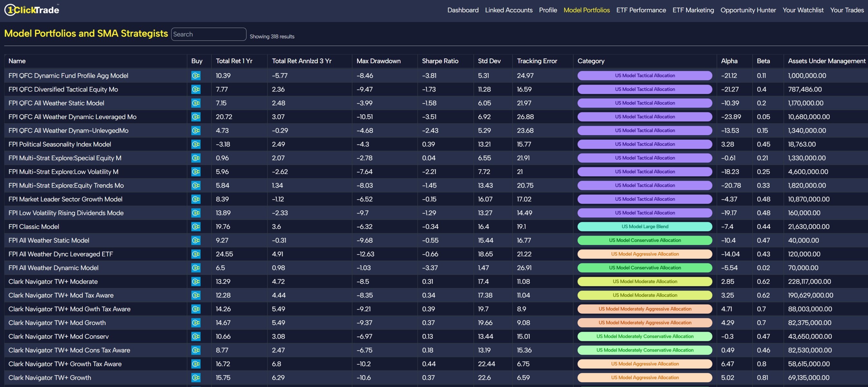Sort table by Sharpe Ratio column header
This screenshot has width=868, height=387.
click(440, 61)
